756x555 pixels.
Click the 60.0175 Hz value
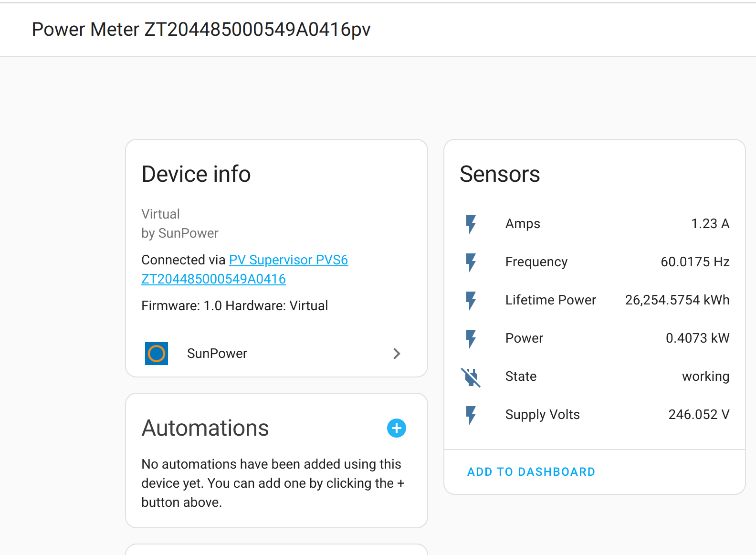695,262
